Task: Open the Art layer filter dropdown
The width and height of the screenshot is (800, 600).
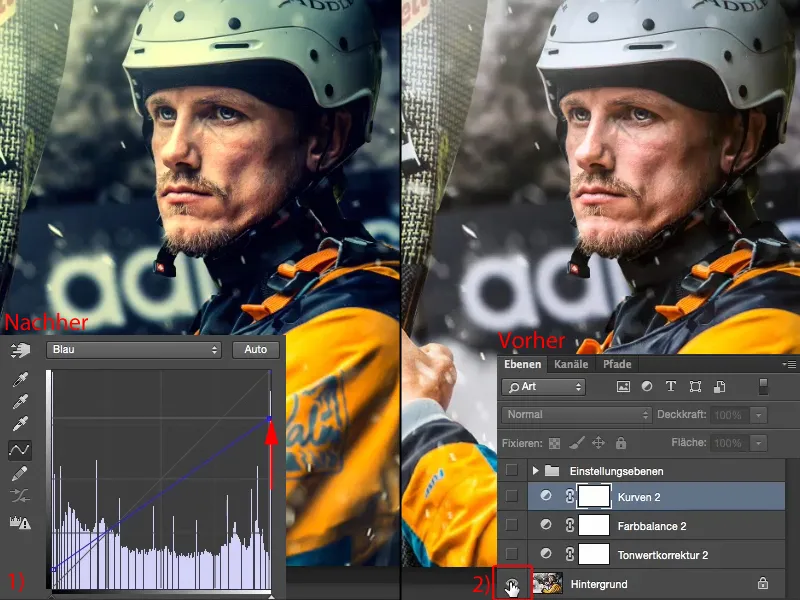Action: coord(543,387)
